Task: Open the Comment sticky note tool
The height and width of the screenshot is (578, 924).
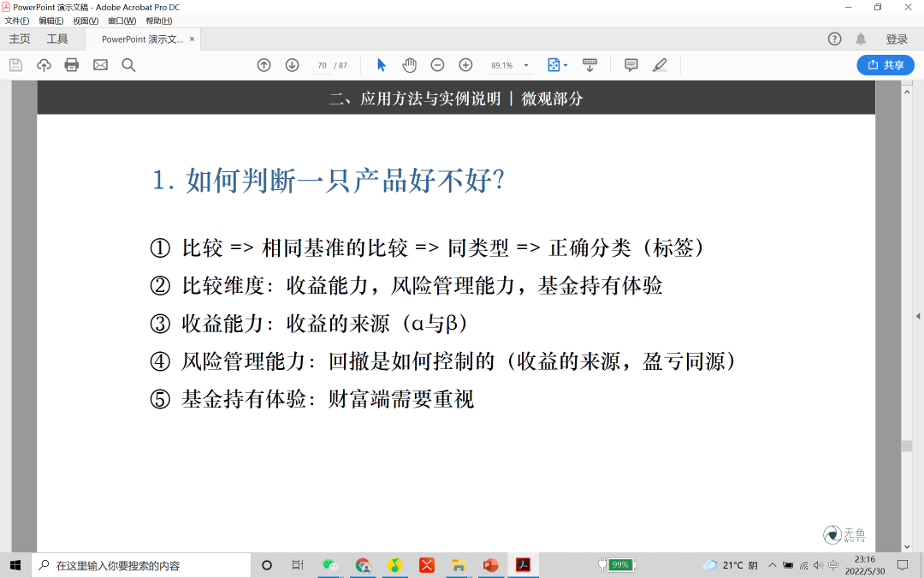Action: click(x=631, y=64)
